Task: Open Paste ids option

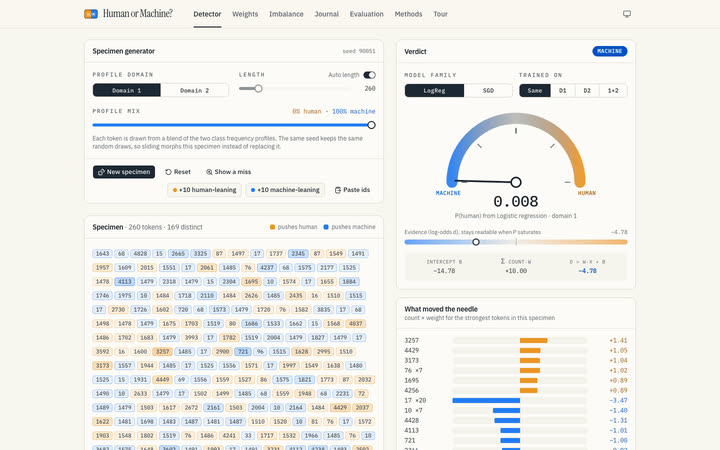Action: (352, 190)
